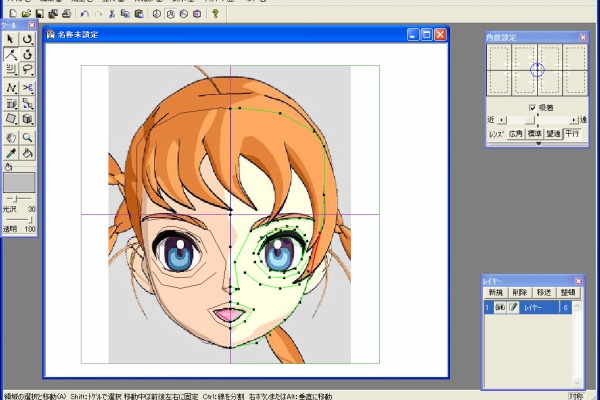Image resolution: width=600 pixels, height=400 pixels.
Task: Select the arrow selection tool
Action: click(10, 39)
